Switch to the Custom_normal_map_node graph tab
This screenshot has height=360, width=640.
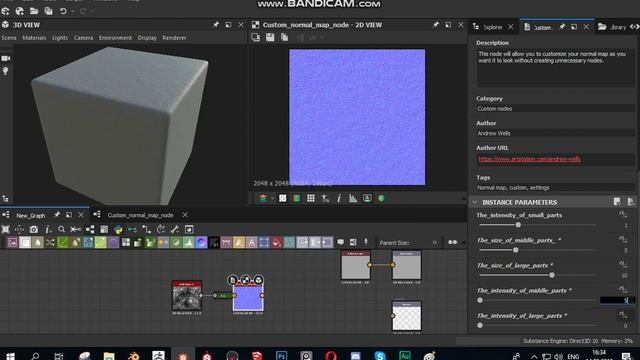[140, 215]
